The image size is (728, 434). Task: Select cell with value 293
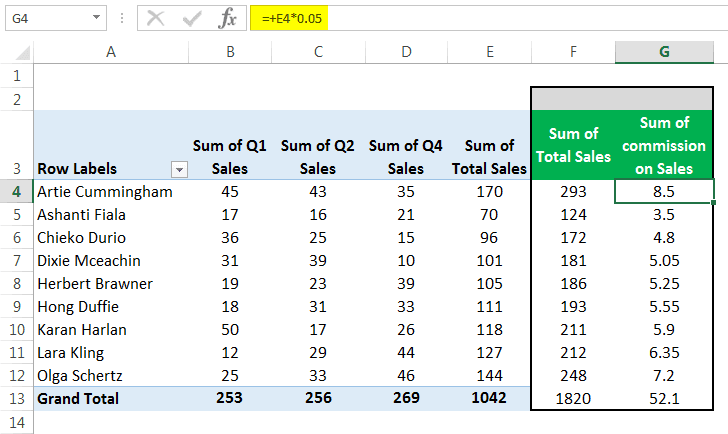click(573, 191)
